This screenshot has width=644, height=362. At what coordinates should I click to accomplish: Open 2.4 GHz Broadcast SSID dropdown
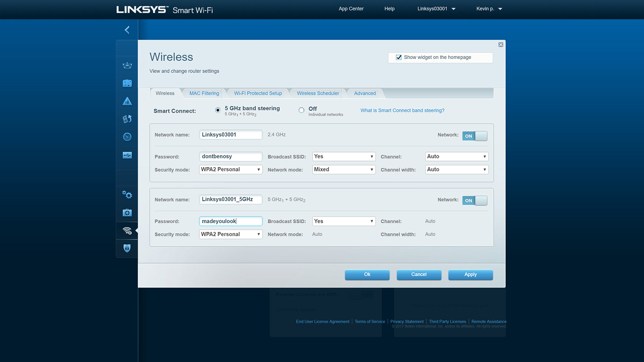click(344, 157)
